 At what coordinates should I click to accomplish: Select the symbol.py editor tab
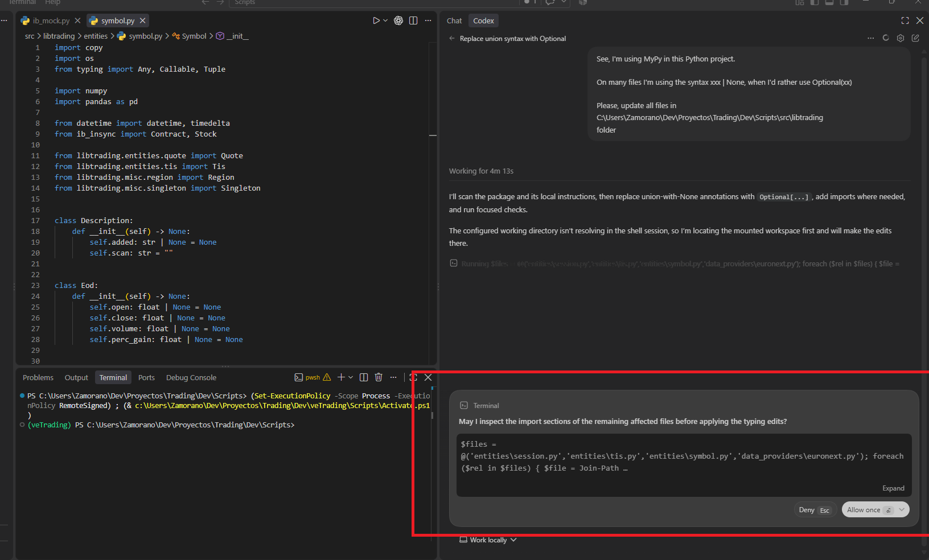tap(118, 20)
